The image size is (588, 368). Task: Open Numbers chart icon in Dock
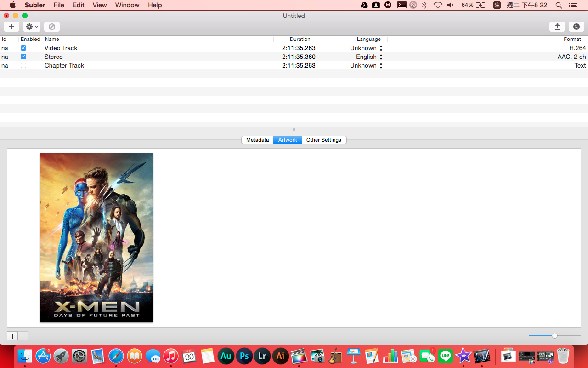click(x=390, y=356)
